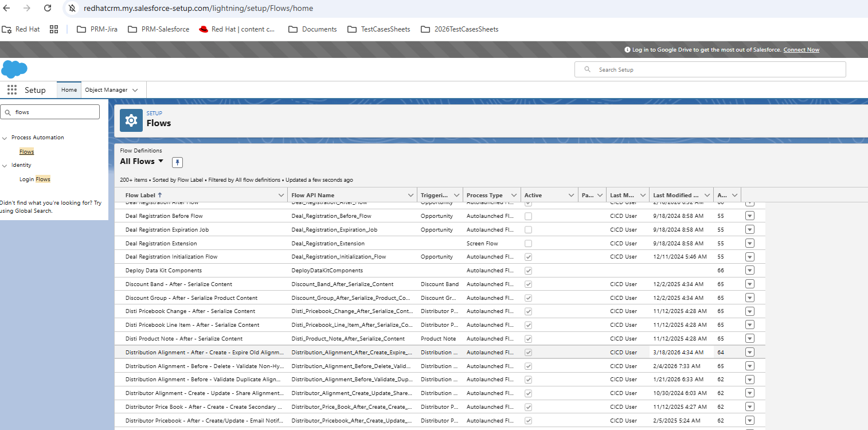
Task: Open Flow Label column menu chevron
Action: pos(281,195)
